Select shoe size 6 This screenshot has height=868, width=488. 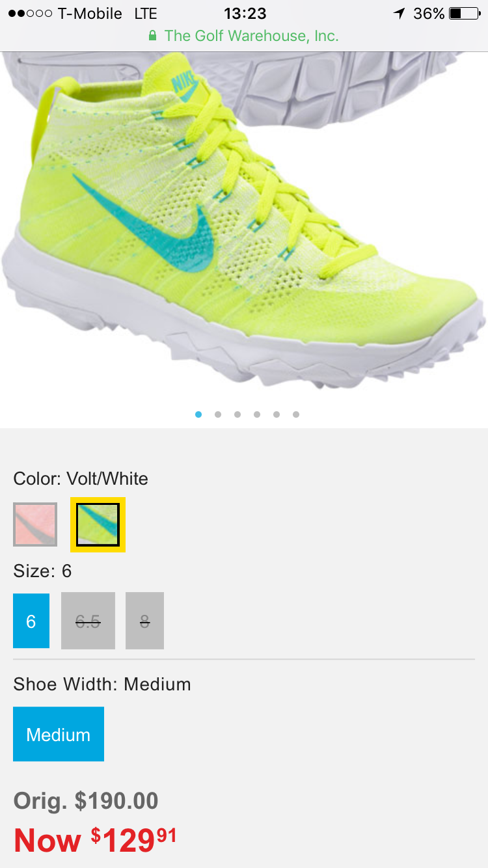click(x=31, y=621)
